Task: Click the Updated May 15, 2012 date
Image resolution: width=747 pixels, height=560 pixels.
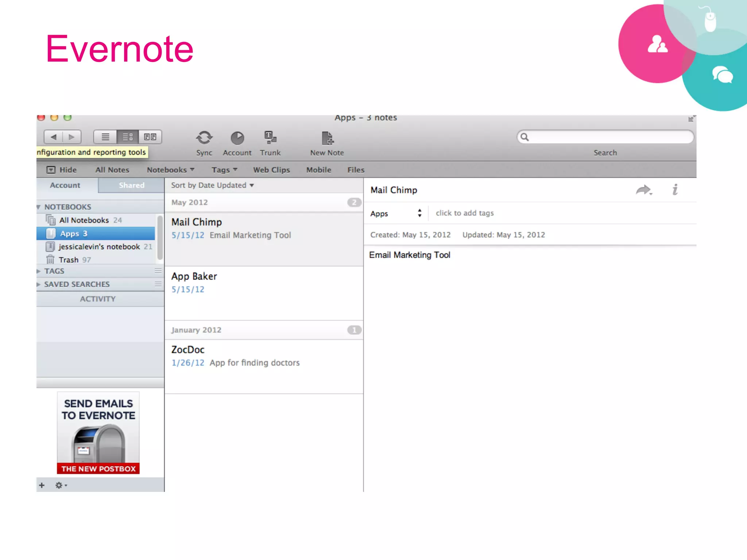Action: pos(504,235)
